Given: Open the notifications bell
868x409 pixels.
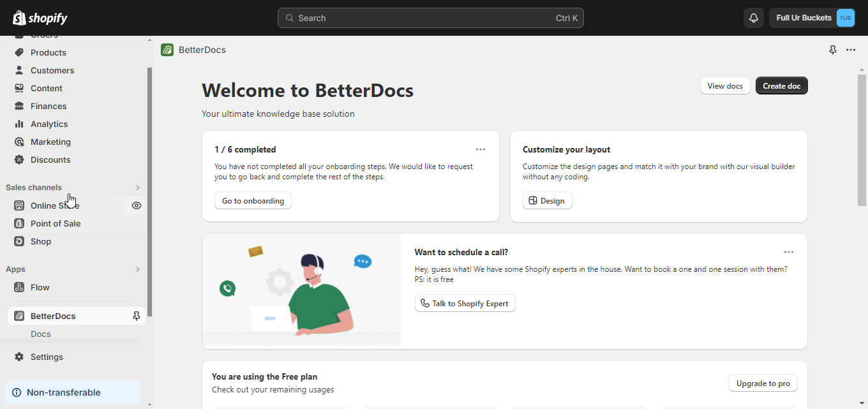Looking at the screenshot, I should (753, 18).
